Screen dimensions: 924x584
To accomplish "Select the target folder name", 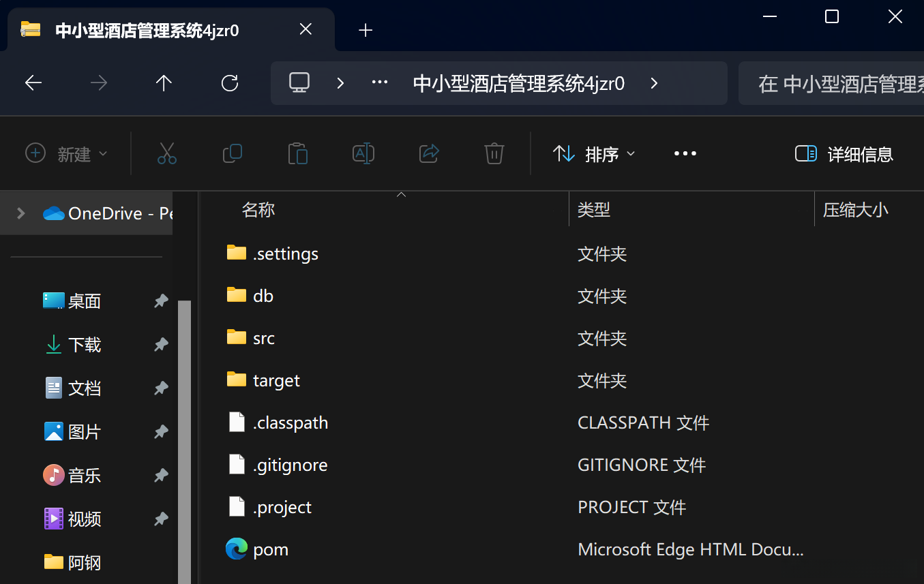I will click(276, 381).
